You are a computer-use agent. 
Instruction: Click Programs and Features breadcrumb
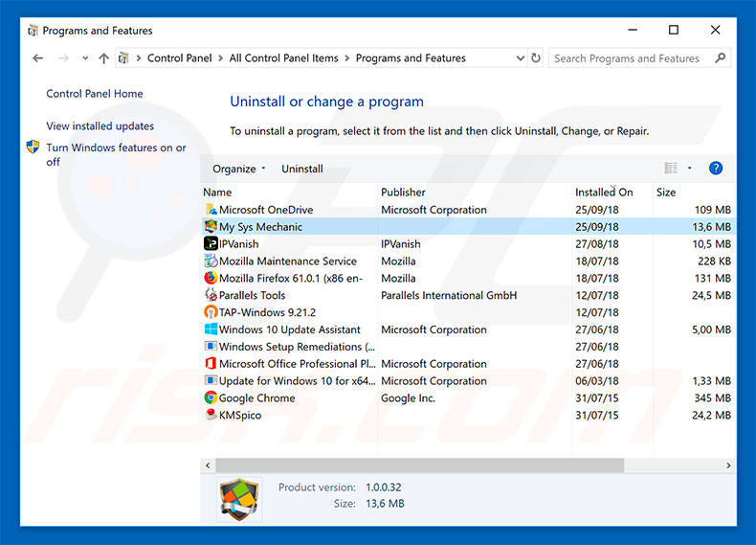(x=411, y=57)
